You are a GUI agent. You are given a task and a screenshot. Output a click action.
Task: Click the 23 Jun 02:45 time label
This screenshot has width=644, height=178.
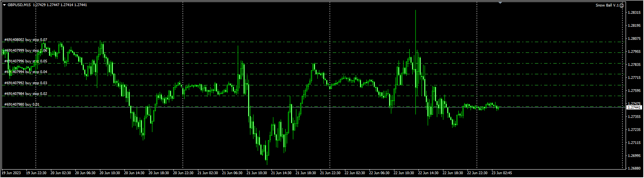coord(502,173)
